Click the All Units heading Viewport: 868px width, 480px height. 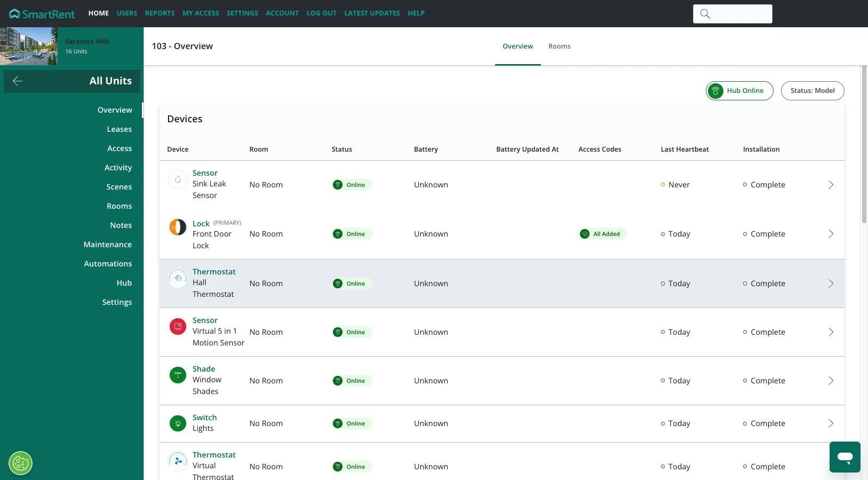click(110, 81)
